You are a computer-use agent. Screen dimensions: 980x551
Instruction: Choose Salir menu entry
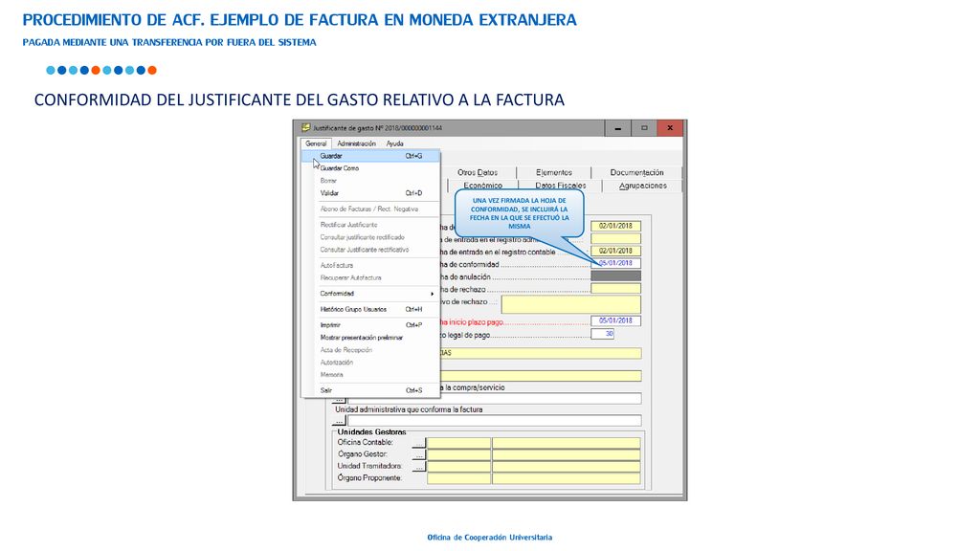click(370, 390)
